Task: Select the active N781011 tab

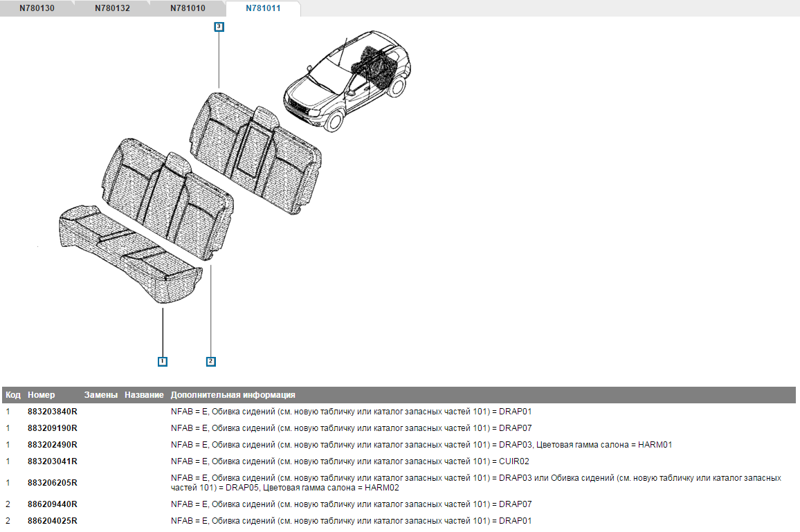Action: (263, 8)
